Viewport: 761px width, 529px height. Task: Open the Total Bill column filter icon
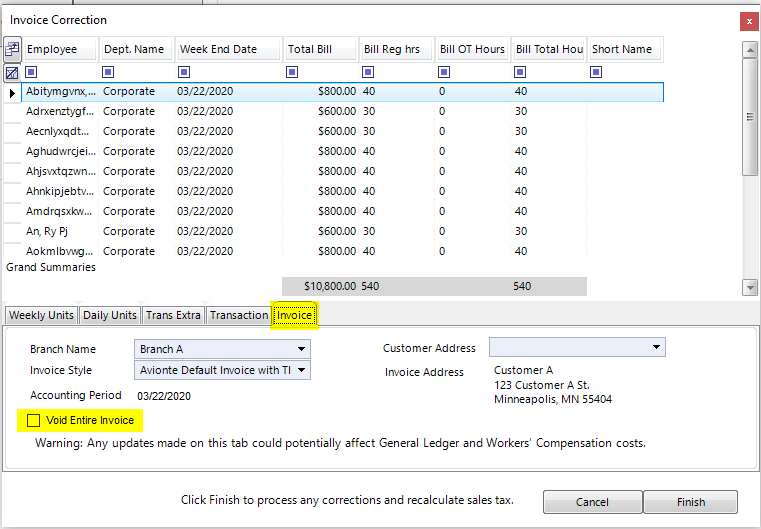point(292,72)
